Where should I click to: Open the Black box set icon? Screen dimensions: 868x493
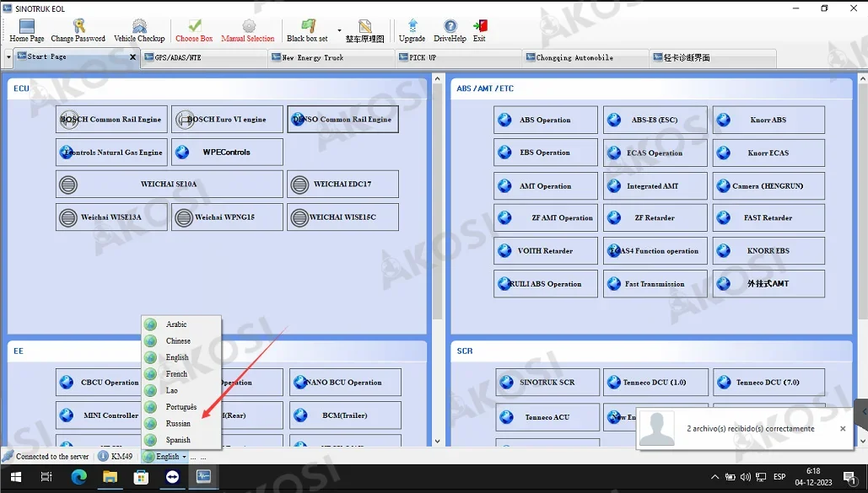click(308, 26)
